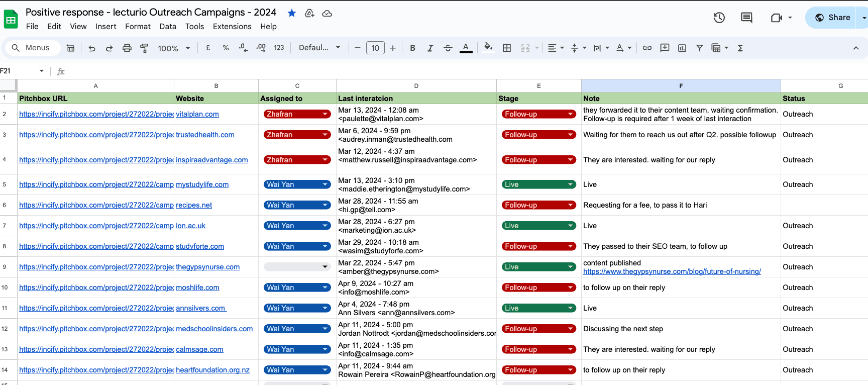Open the zoom 100% dropdown
Screen dimensions: 868x385
coord(174,48)
